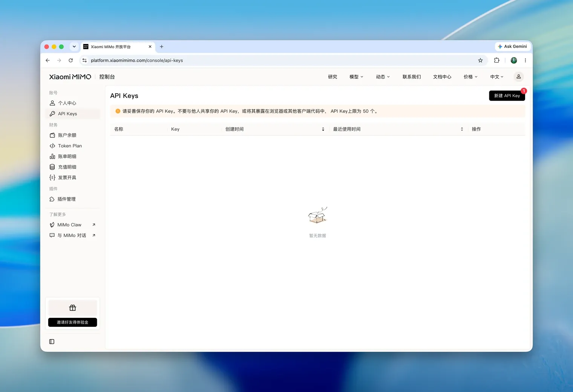Select API Keys sidebar item
This screenshot has width=573, height=392.
pyautogui.click(x=72, y=114)
